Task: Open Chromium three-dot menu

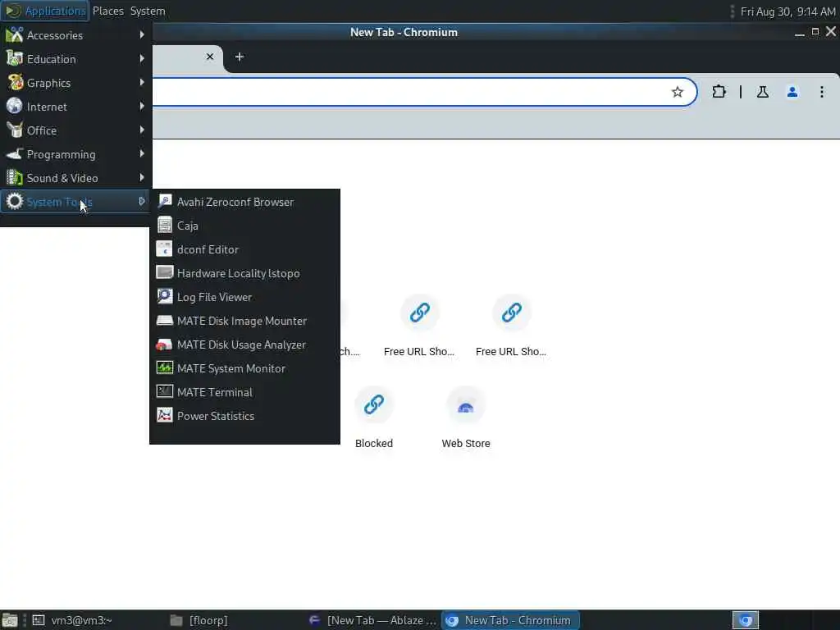Action: (822, 92)
